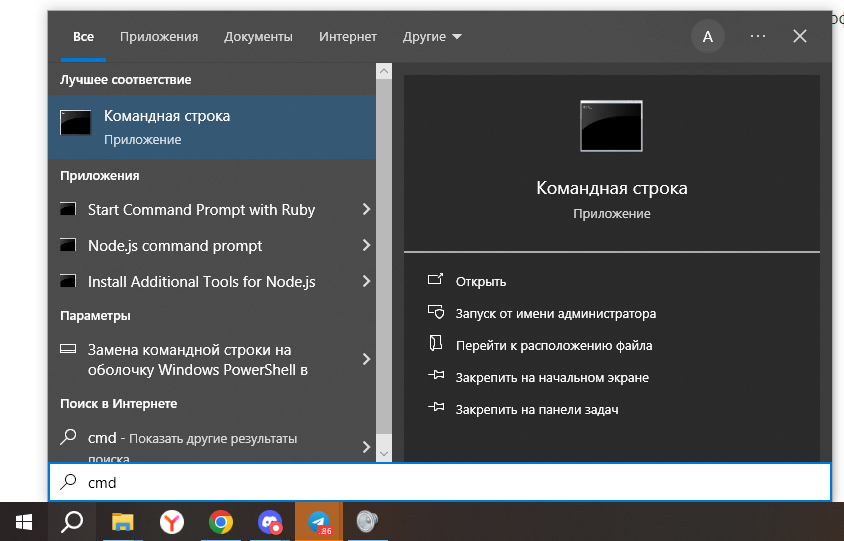Click Открыть to launch Command Prompt

[x=481, y=282]
